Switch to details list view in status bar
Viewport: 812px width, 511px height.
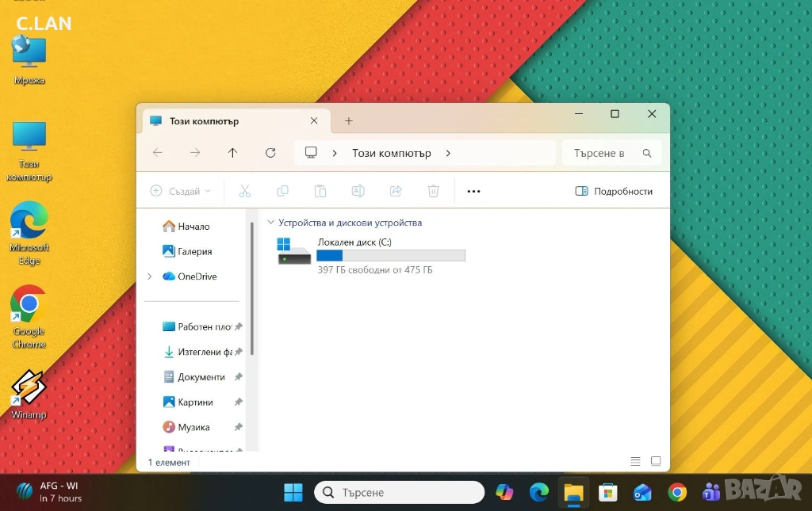[635, 461]
